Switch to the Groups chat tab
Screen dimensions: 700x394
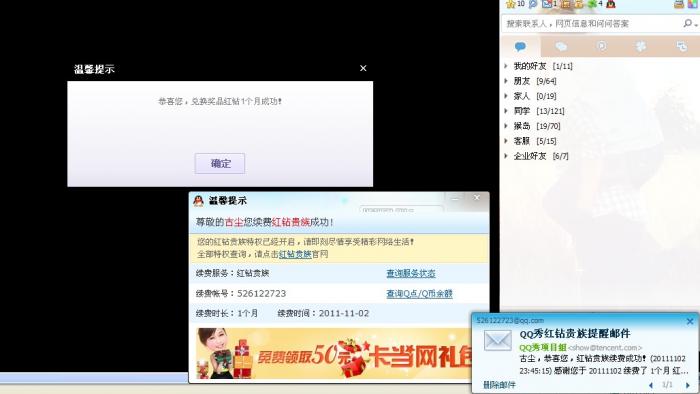(561, 46)
